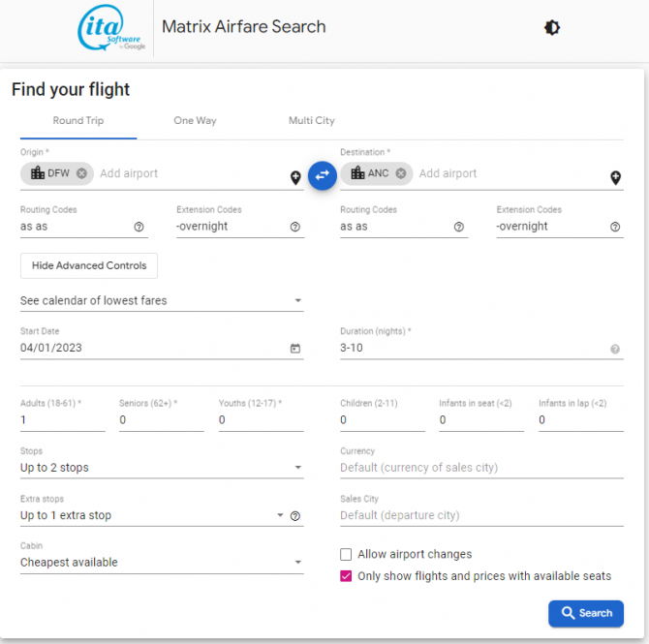Screen dimensions: 649x644
Task: Open the Currency field
Action: point(481,468)
